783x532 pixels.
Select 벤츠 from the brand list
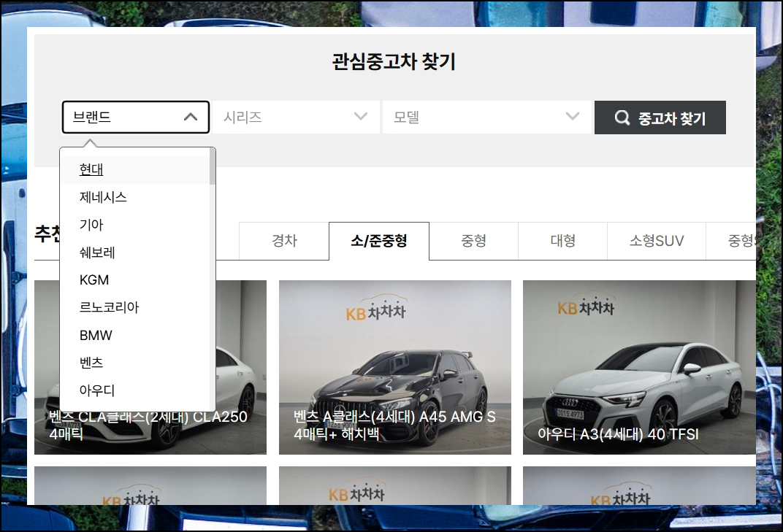click(135, 363)
